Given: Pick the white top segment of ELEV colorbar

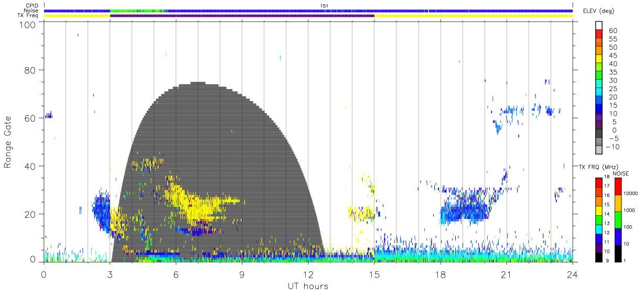Looking at the screenshot, I should pyautogui.click(x=599, y=25).
